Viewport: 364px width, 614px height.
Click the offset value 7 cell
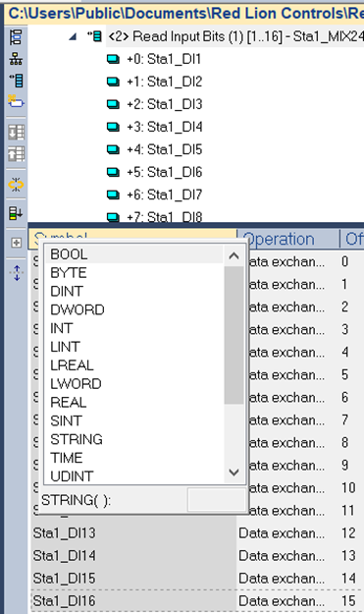click(344, 420)
